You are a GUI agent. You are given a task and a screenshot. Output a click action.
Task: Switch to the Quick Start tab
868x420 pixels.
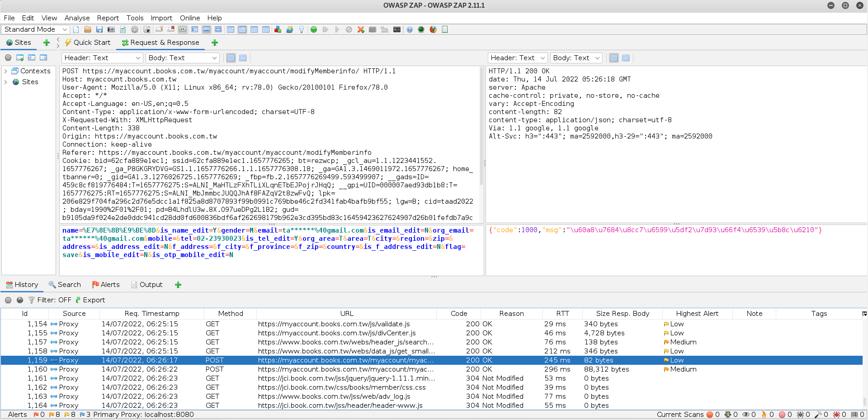[88, 43]
